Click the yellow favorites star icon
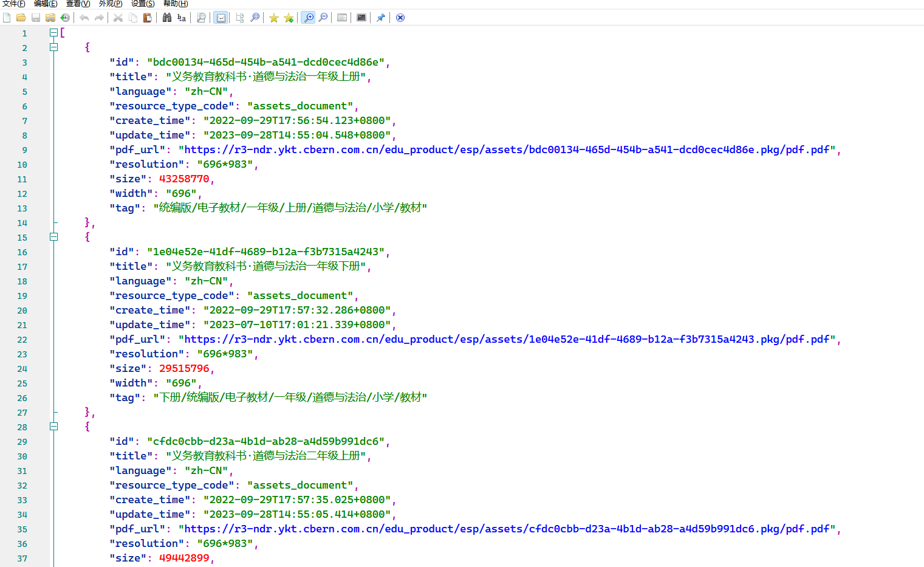Image resolution: width=924 pixels, height=567 pixels. pyautogui.click(x=274, y=18)
